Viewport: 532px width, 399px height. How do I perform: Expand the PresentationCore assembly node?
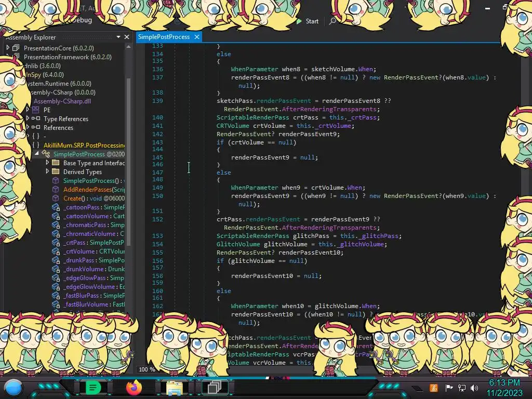[x=8, y=48]
